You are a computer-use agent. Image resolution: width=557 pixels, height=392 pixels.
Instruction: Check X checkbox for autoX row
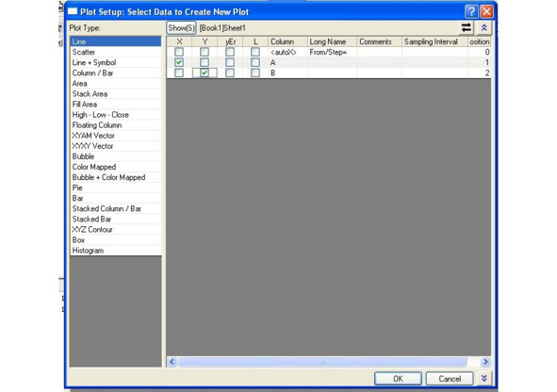(179, 52)
